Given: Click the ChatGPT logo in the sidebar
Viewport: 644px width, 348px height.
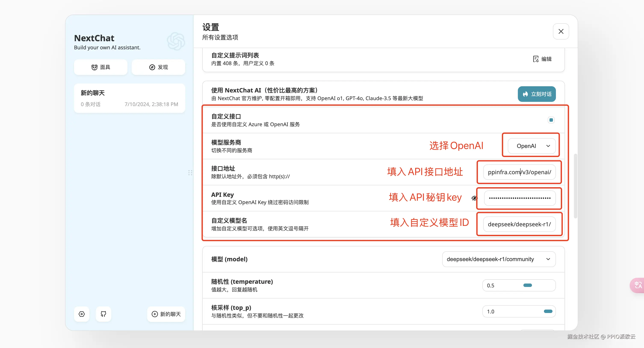Looking at the screenshot, I should pyautogui.click(x=176, y=41).
